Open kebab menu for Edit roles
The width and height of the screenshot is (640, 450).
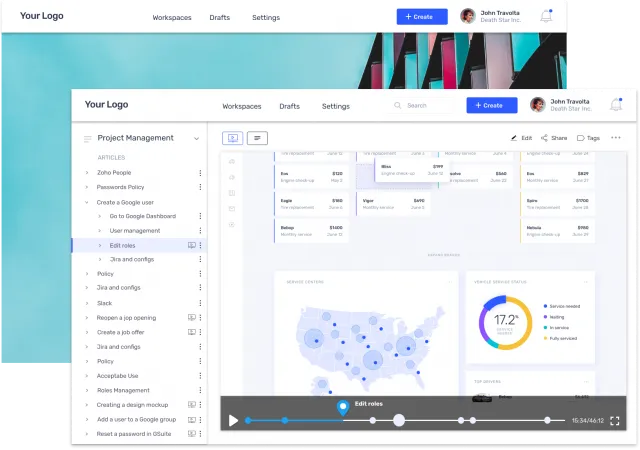pos(200,245)
